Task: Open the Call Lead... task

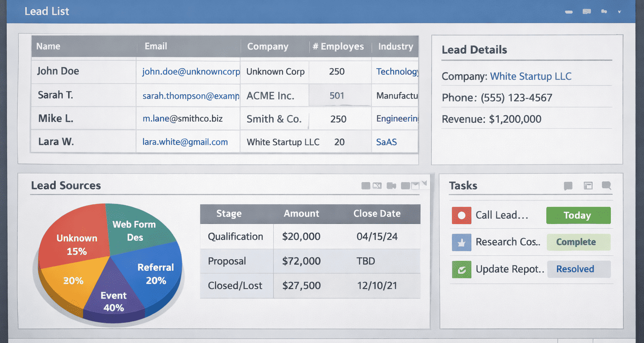Action: [x=501, y=215]
